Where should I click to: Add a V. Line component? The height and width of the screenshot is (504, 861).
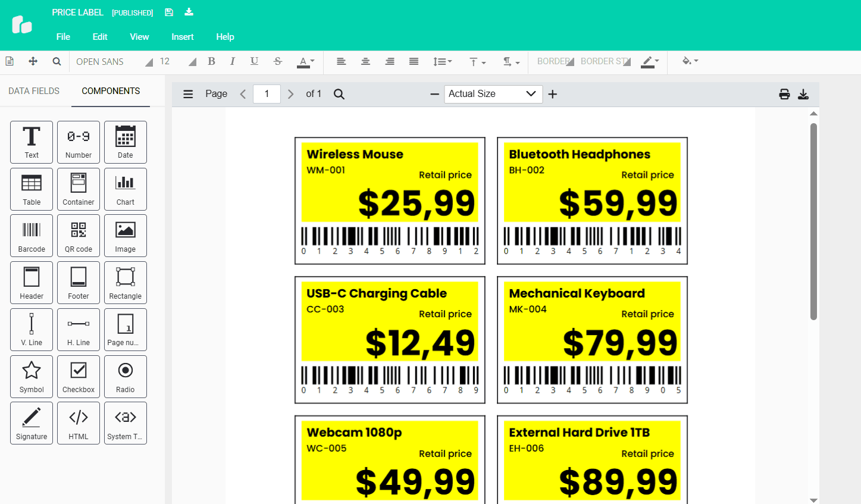coord(32,330)
